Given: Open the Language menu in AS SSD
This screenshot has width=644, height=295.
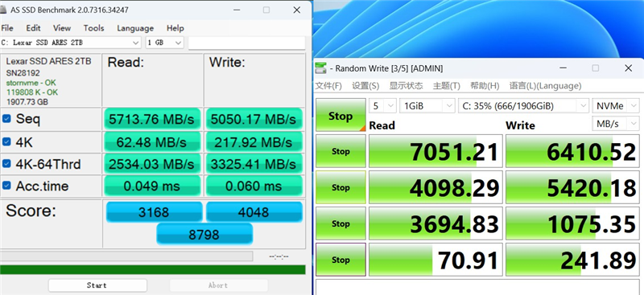Looking at the screenshot, I should 135,28.
